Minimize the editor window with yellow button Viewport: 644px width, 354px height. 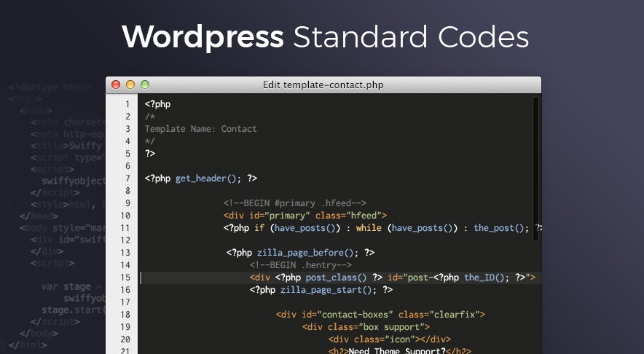tap(130, 84)
